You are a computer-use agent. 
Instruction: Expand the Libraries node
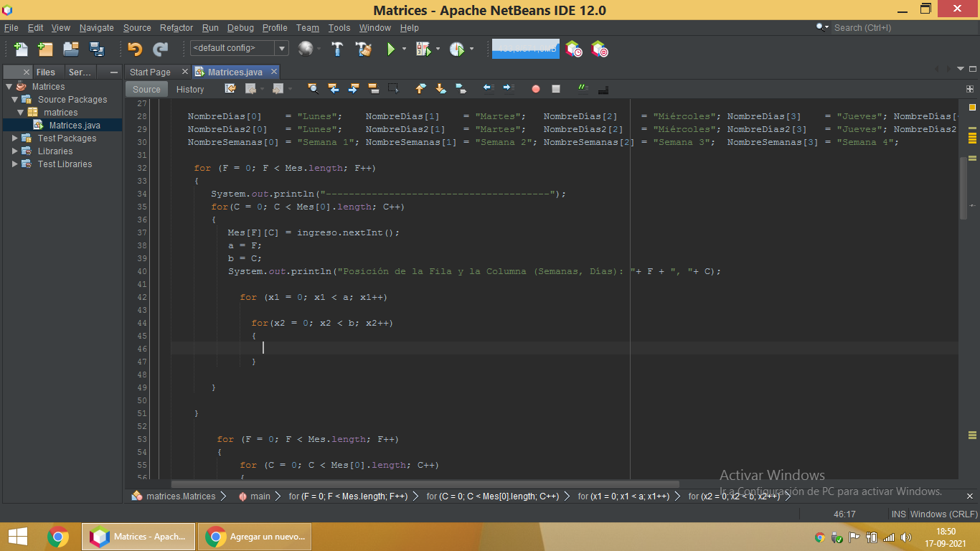pyautogui.click(x=15, y=151)
